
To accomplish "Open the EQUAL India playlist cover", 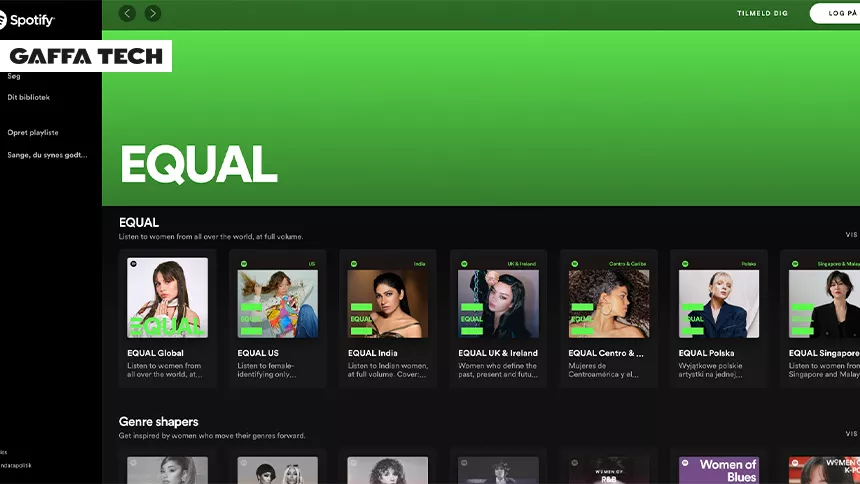I will tap(388, 297).
